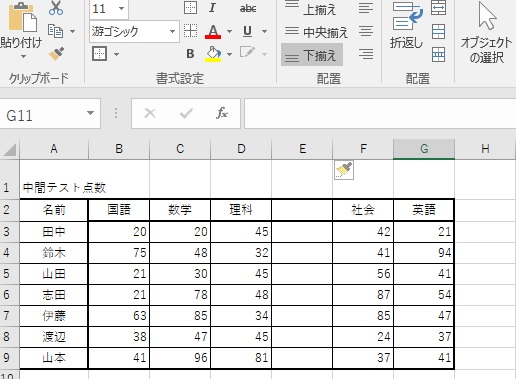516x379 pixels.
Task: Click the fx insert function icon
Action: pyautogui.click(x=222, y=113)
